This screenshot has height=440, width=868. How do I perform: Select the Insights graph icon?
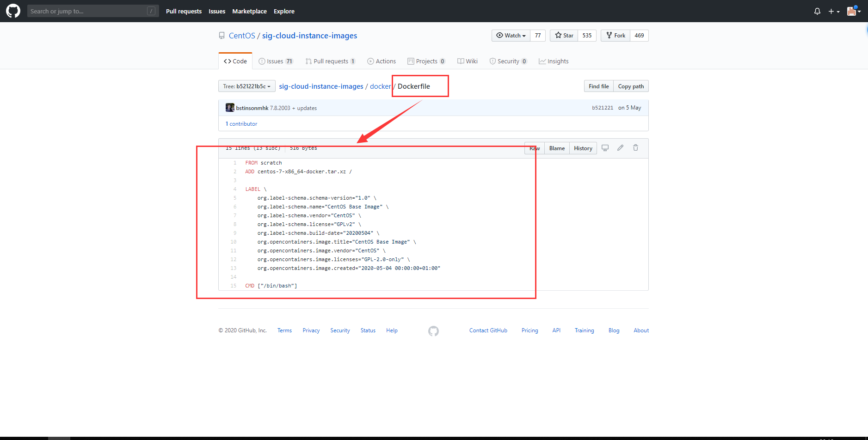(542, 61)
